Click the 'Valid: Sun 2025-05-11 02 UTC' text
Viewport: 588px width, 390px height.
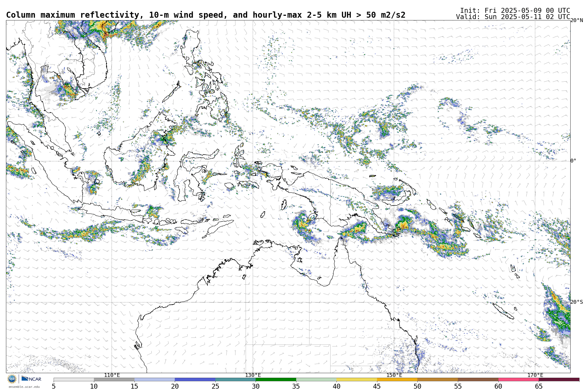(513, 17)
